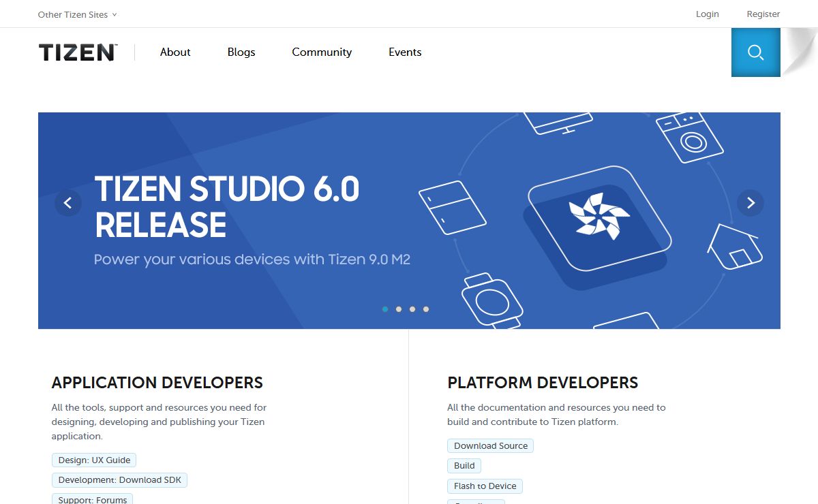Jump to the third carousel slide dot
Screen dimensions: 818x504
tap(412, 309)
